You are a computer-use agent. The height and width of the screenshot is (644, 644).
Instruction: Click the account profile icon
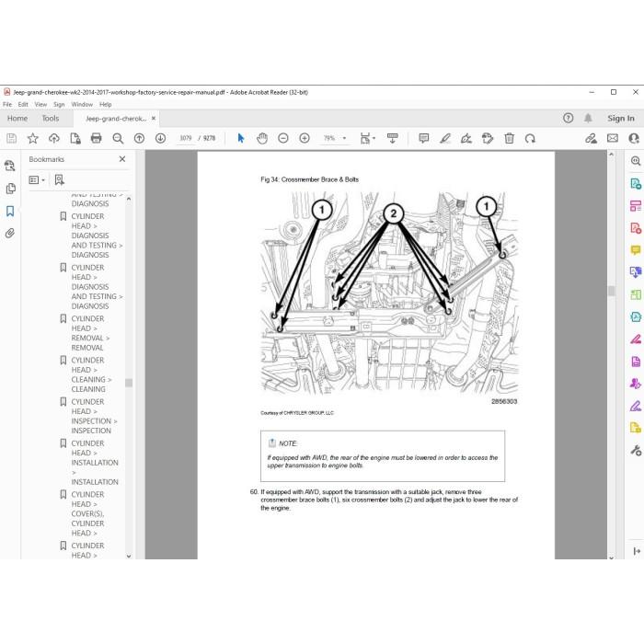click(634, 138)
